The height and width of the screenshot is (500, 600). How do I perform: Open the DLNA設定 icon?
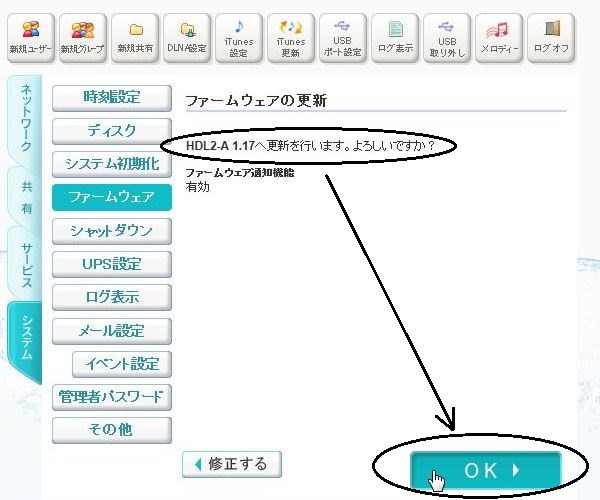click(x=187, y=37)
